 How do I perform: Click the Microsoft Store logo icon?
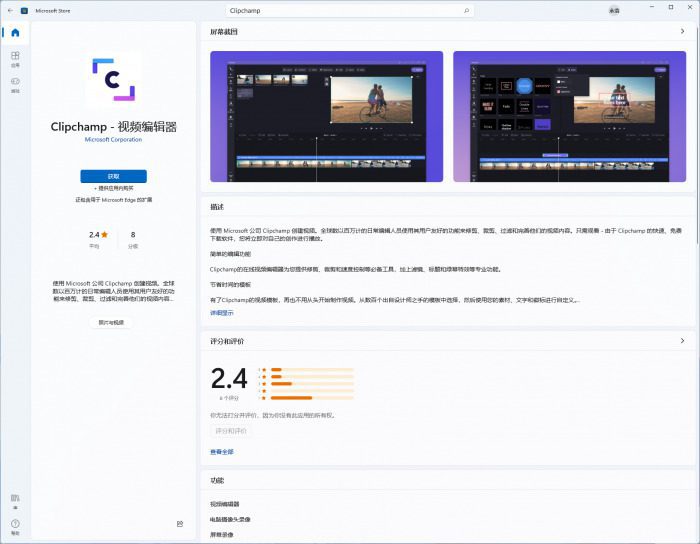(x=25, y=10)
